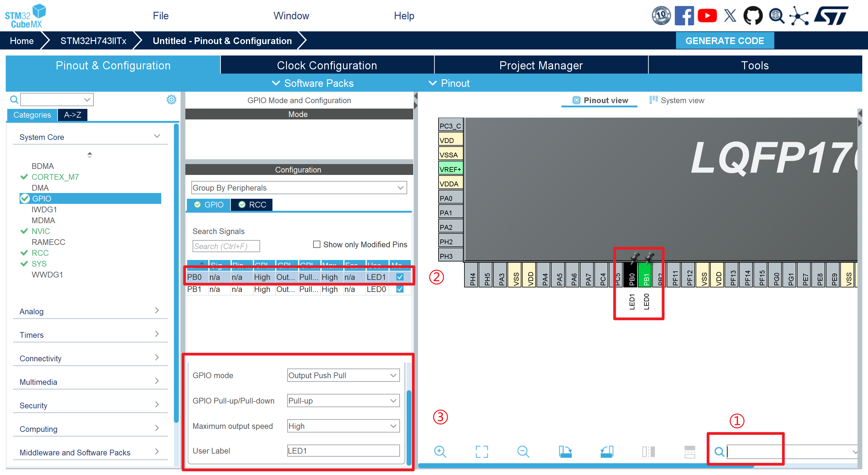
Task: Open the YouTube icon link
Action: (x=707, y=15)
